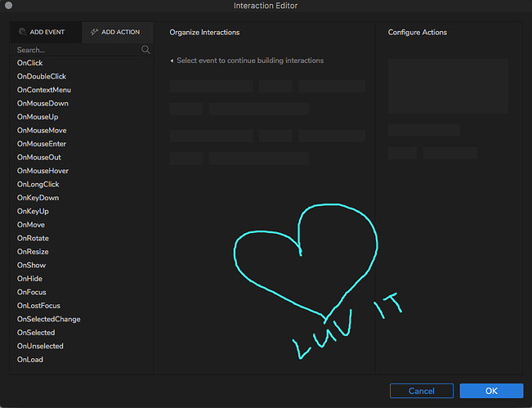Screen dimensions: 532x408
Task: Click the search magnifier icon
Action: pyautogui.click(x=145, y=50)
